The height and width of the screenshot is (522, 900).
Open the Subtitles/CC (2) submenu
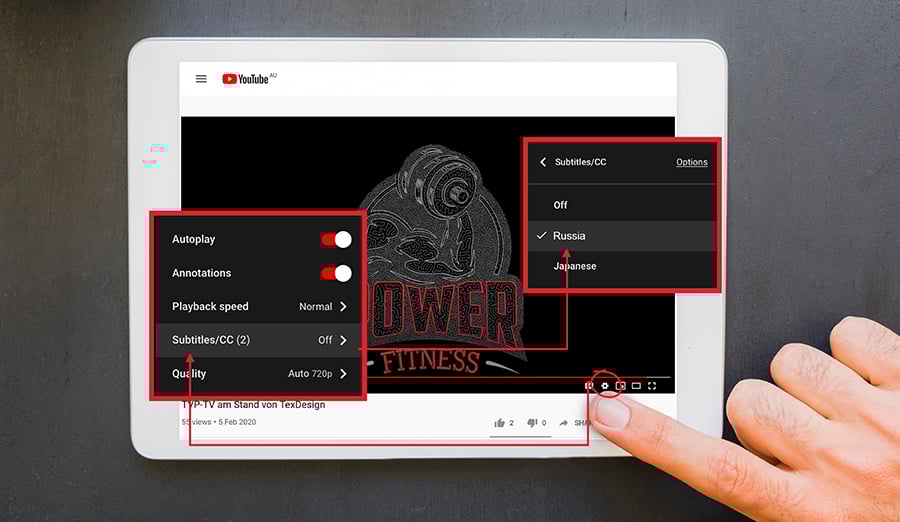tap(258, 340)
